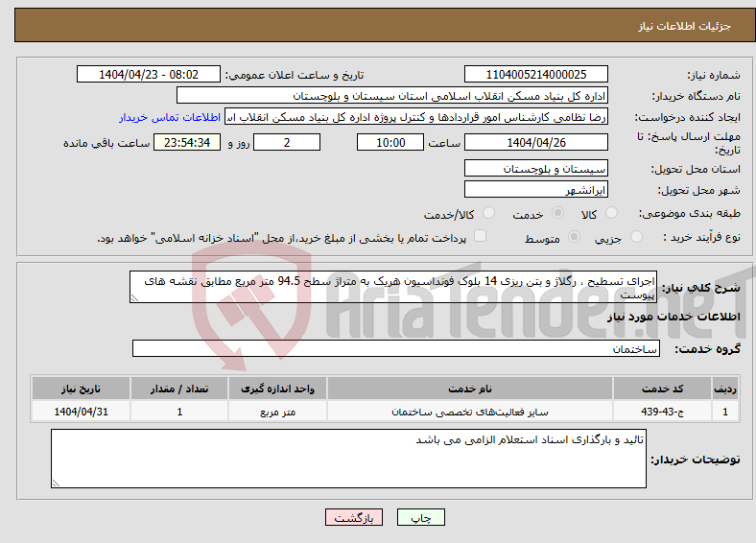756x543 pixels.
Task: Select the کالا/خدمت radio button
Action: (x=489, y=213)
